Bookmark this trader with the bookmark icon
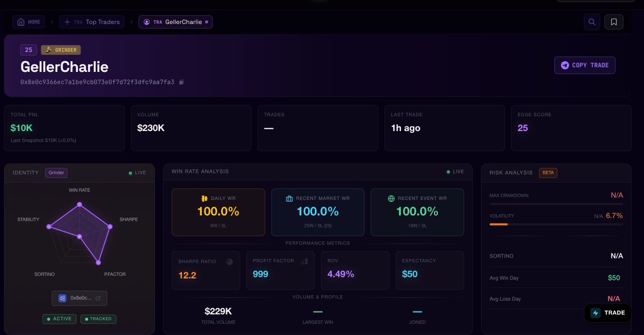Viewport: 644px width, 335px height. 613,22
